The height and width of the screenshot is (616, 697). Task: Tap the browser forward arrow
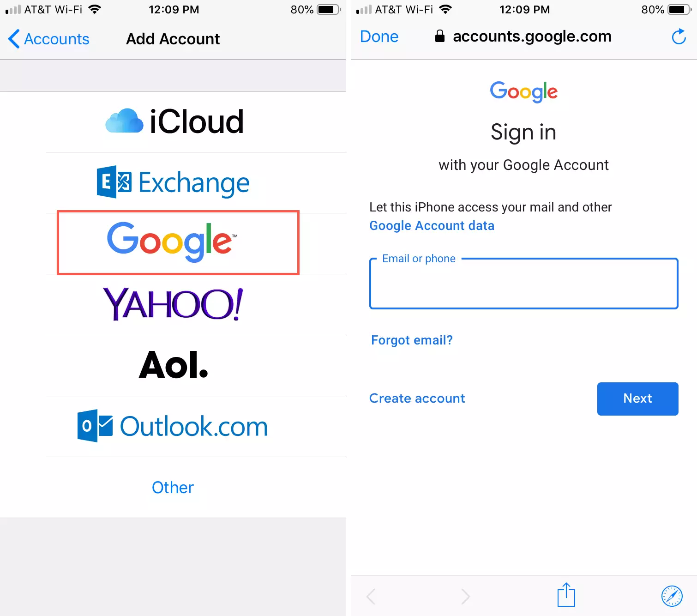[x=465, y=596]
